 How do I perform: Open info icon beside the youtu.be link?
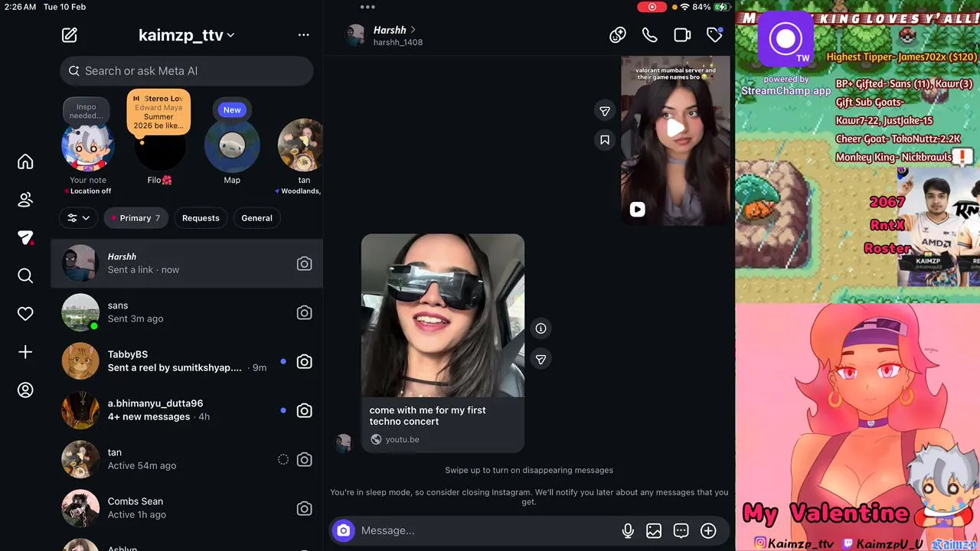pos(541,328)
